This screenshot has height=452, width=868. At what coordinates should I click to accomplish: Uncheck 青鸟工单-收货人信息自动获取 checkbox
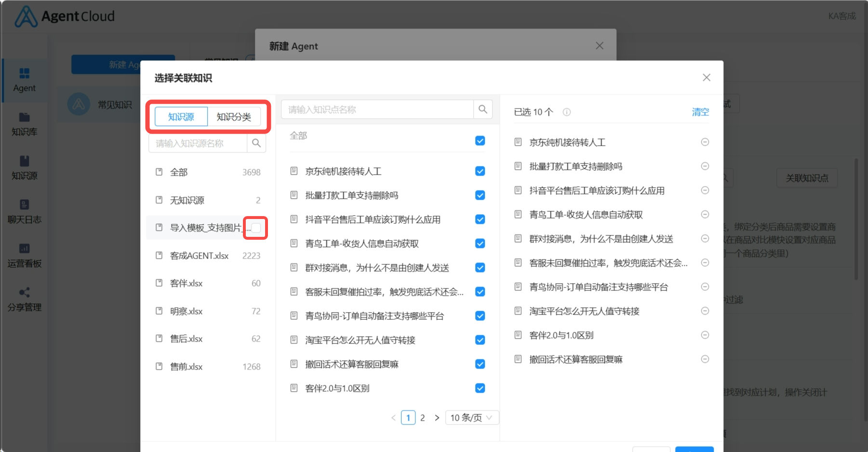pyautogui.click(x=480, y=244)
